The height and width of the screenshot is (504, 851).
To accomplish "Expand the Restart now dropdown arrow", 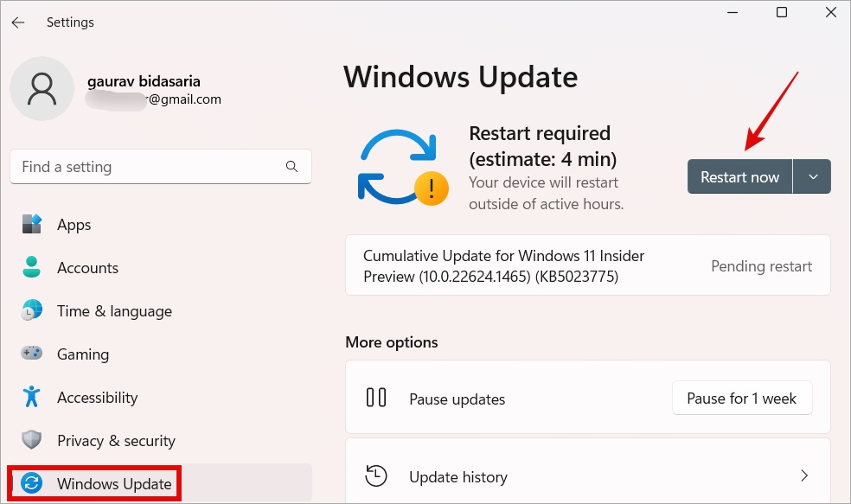I will (x=812, y=176).
